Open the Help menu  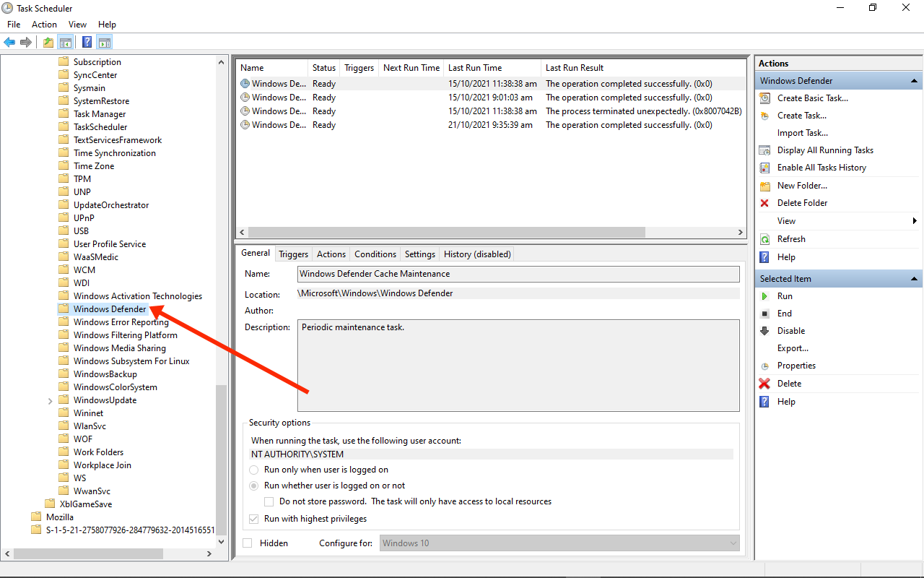click(107, 25)
